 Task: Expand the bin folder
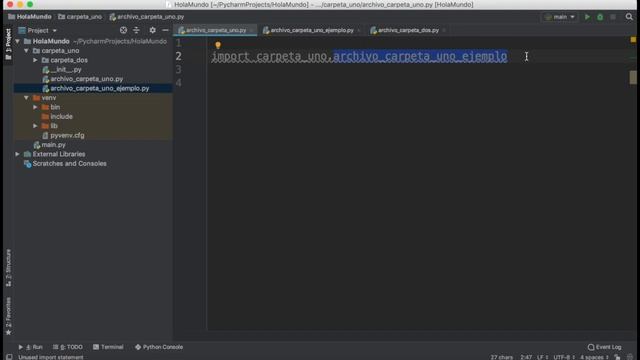click(x=36, y=107)
